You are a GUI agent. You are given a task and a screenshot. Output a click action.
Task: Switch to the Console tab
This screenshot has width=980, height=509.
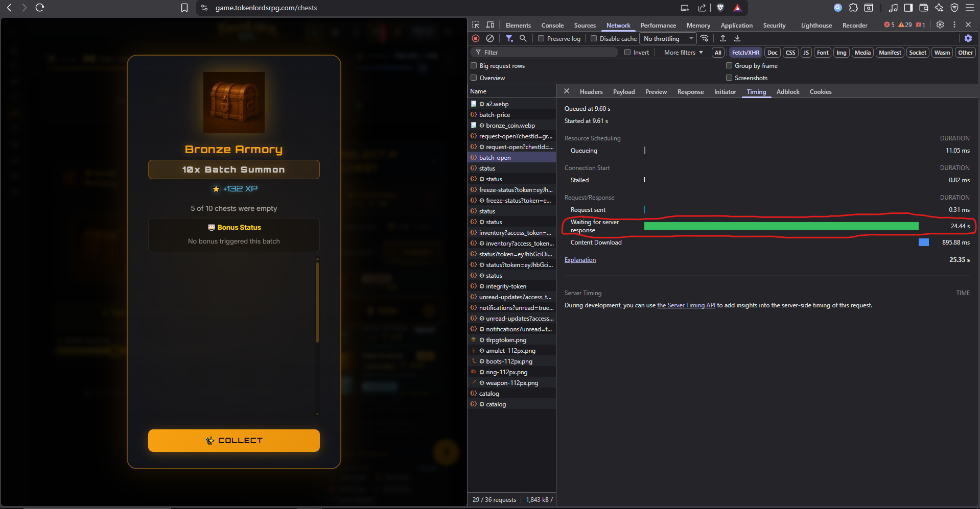[x=552, y=25]
